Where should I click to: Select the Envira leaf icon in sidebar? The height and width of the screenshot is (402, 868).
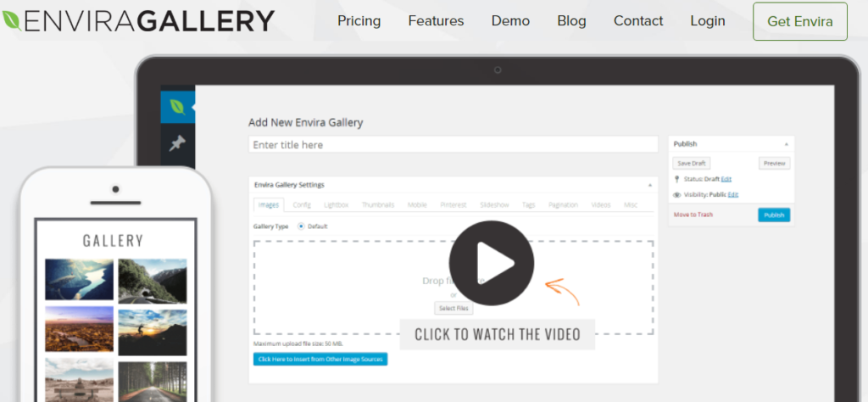coord(177,106)
